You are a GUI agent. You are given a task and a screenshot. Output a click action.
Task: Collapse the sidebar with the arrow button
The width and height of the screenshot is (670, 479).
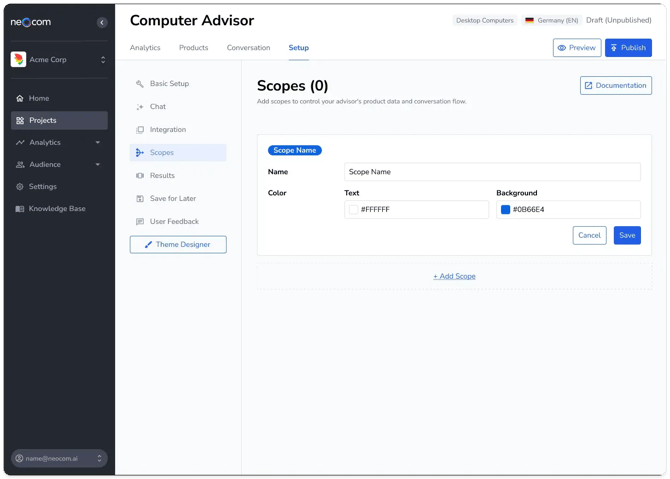pyautogui.click(x=101, y=22)
